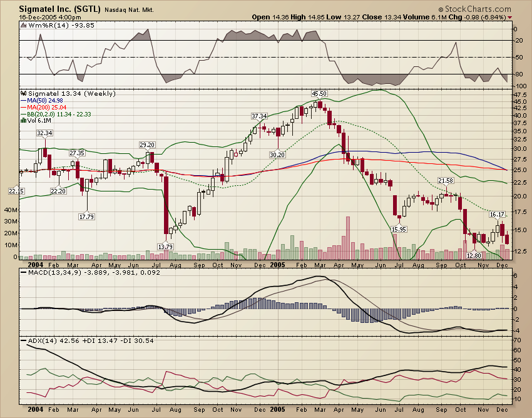The width and height of the screenshot is (532, 418).
Task: Click the MA(50) 24.98 legend text
Action: pyautogui.click(x=45, y=100)
